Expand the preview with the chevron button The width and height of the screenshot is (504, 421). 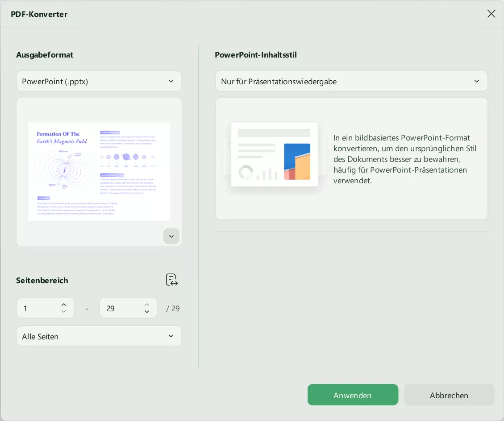171,236
